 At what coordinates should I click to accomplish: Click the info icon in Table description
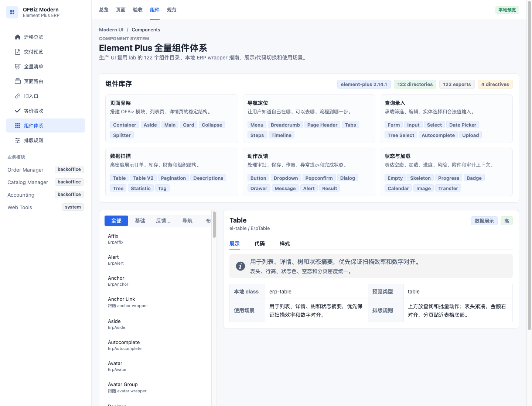pyautogui.click(x=241, y=266)
